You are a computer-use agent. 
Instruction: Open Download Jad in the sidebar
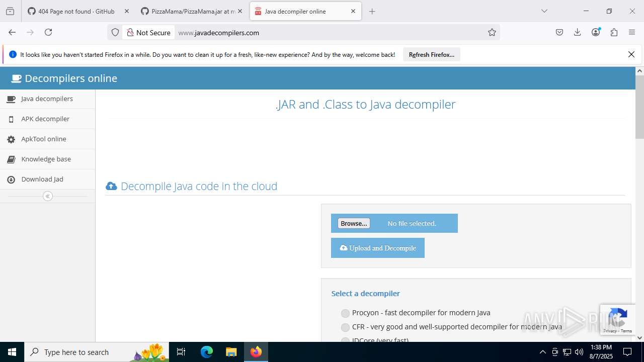pyautogui.click(x=47, y=179)
